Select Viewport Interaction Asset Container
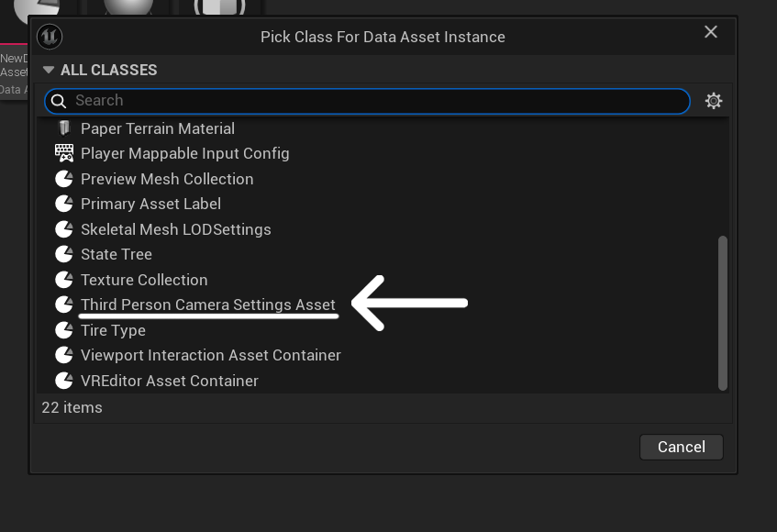 click(x=210, y=355)
